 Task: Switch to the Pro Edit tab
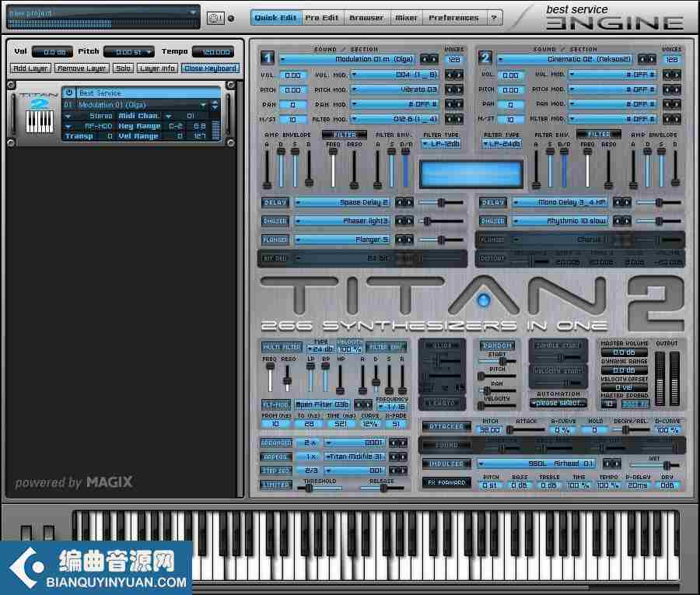(321, 18)
